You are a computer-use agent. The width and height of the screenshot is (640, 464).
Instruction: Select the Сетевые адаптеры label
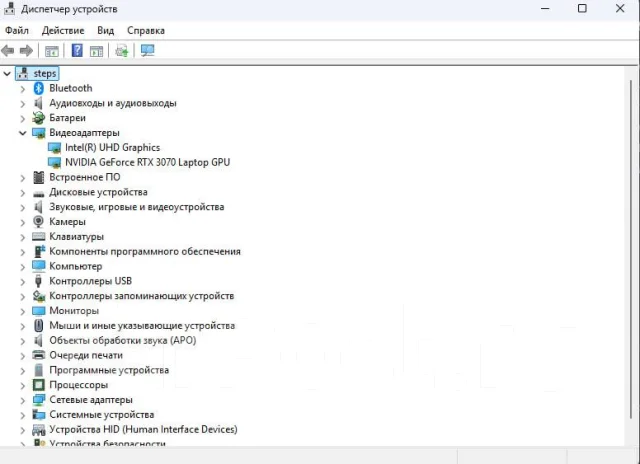coord(91,400)
